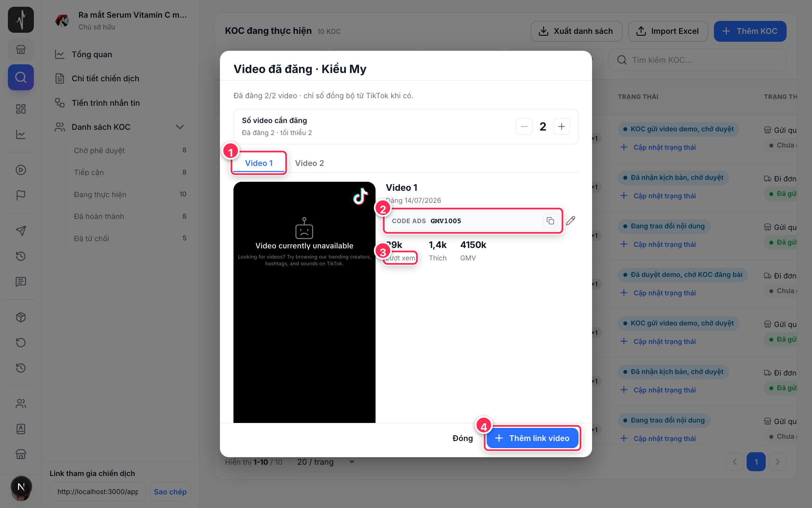
Task: Focus the Tìm kiếm KOC search field
Action: click(697, 60)
